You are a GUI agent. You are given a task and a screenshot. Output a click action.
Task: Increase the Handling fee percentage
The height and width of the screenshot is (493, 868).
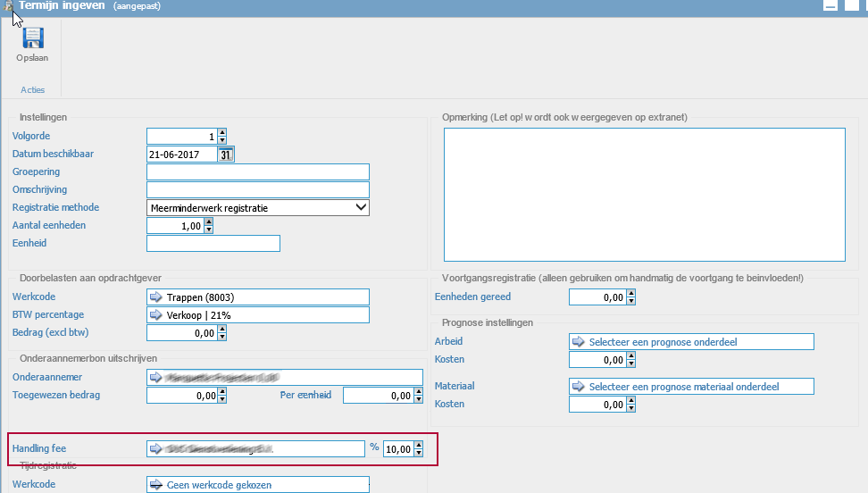tap(418, 446)
